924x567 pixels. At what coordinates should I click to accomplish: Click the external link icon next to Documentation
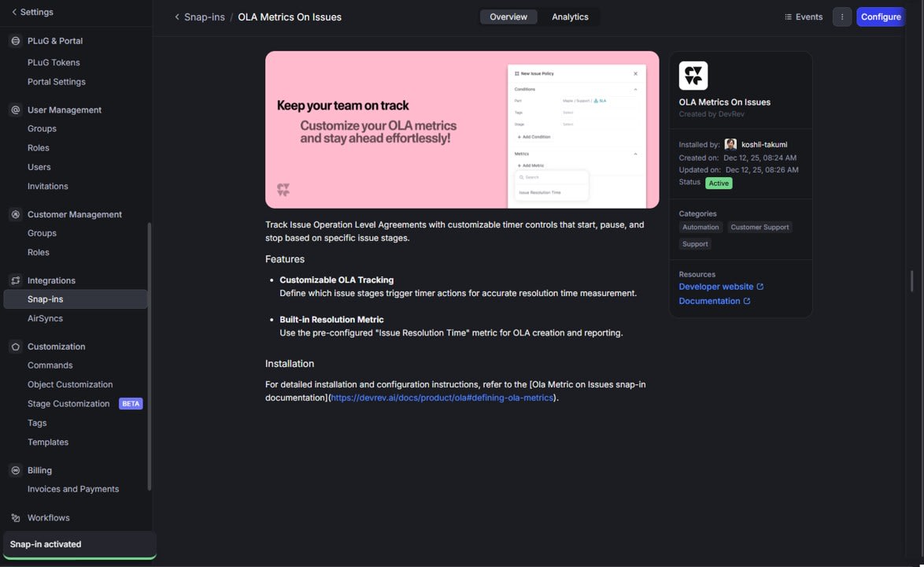pyautogui.click(x=747, y=301)
